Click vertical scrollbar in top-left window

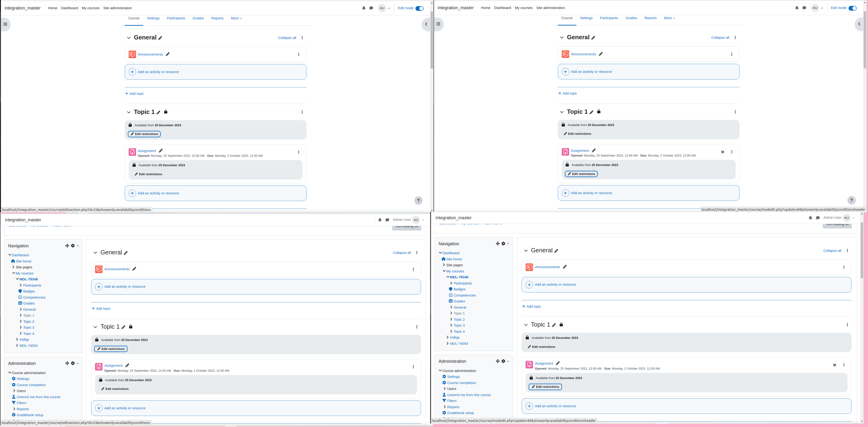432,40
